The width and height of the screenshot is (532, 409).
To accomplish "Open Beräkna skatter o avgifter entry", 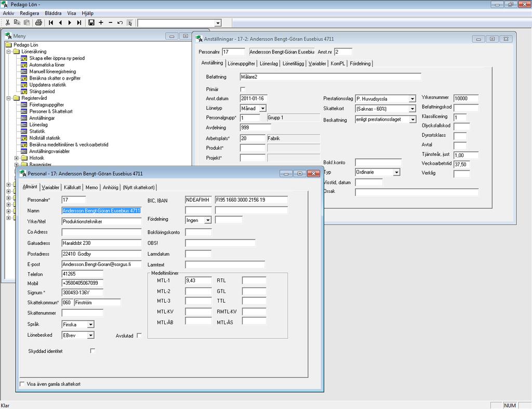I will coord(55,78).
